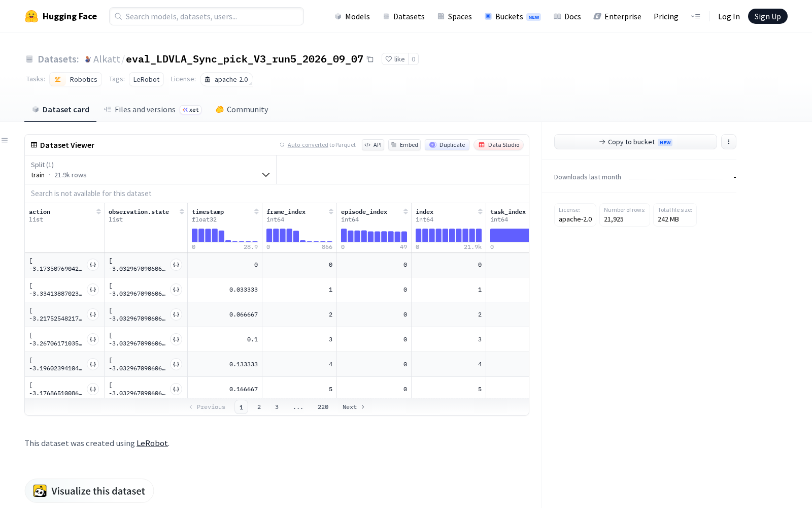Focus the search models, datasets, users field
The width and height of the screenshot is (812, 508).
coord(207,16)
